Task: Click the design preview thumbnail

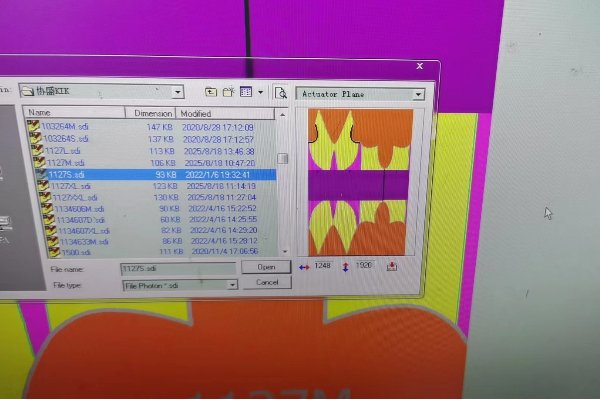Action: point(360,182)
